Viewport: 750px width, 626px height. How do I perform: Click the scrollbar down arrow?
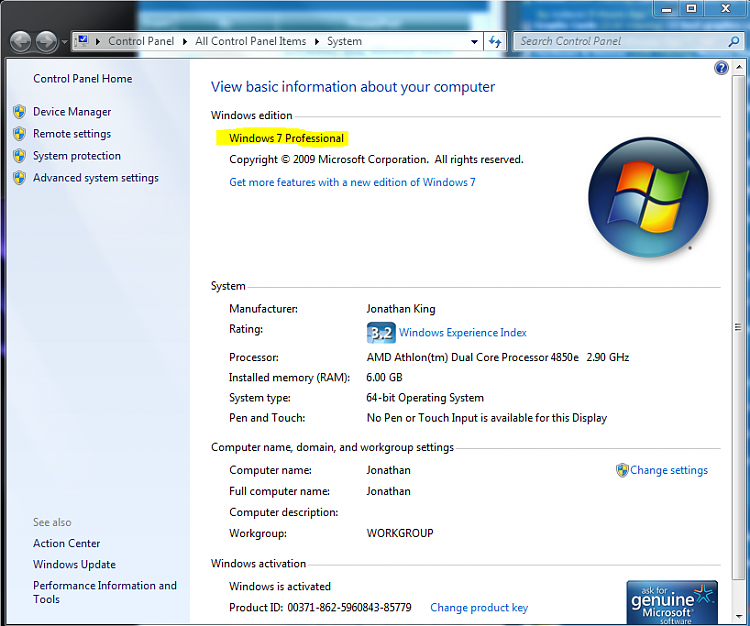[739, 617]
